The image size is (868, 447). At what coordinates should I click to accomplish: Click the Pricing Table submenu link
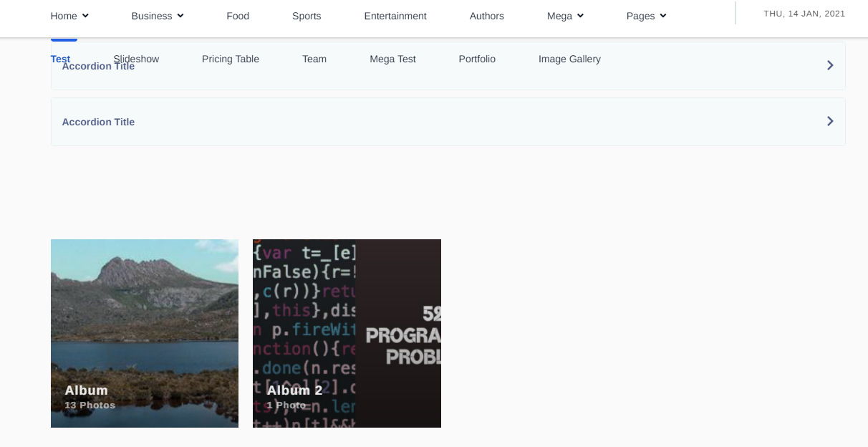(x=231, y=59)
